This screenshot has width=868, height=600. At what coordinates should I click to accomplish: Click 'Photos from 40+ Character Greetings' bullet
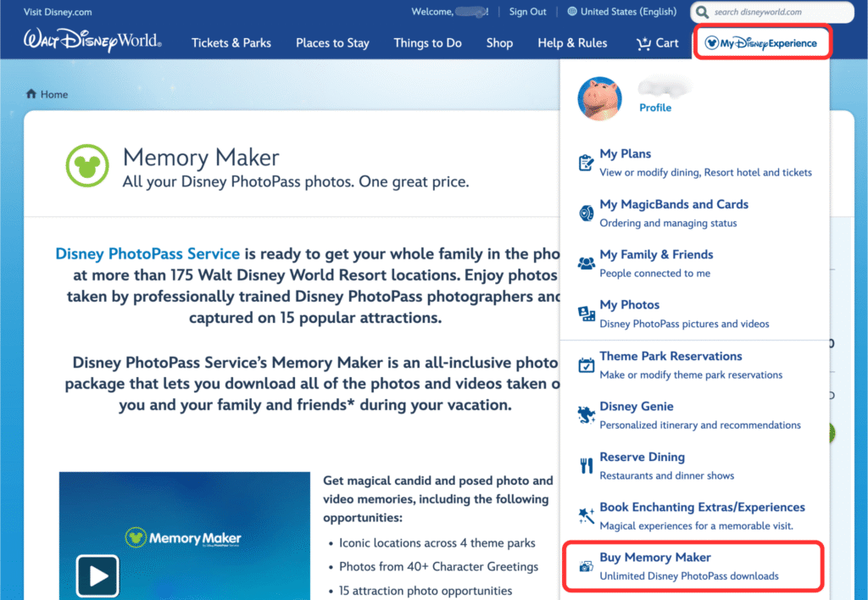438,567
